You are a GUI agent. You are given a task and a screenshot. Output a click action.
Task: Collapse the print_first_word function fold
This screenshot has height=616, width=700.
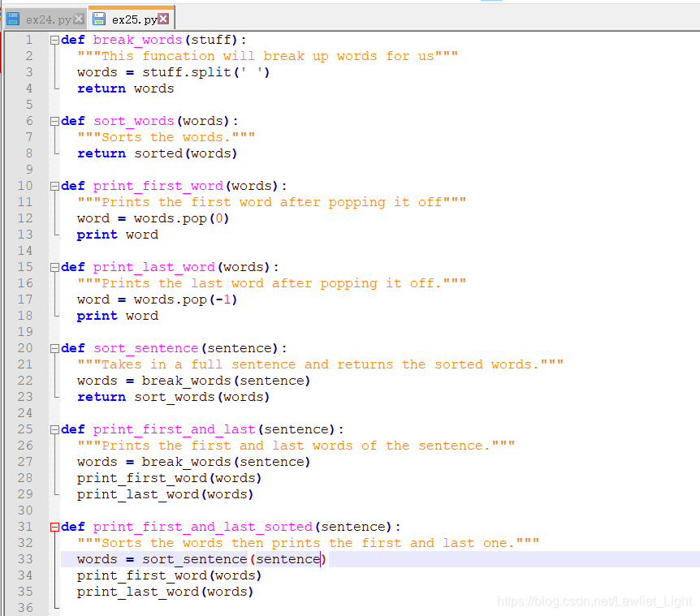pos(54,186)
